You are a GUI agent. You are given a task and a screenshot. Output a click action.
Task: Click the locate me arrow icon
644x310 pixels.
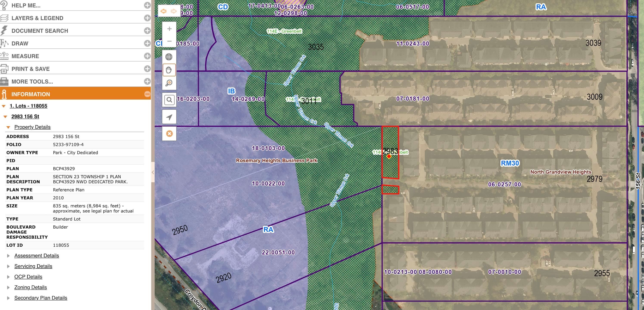[x=169, y=117]
